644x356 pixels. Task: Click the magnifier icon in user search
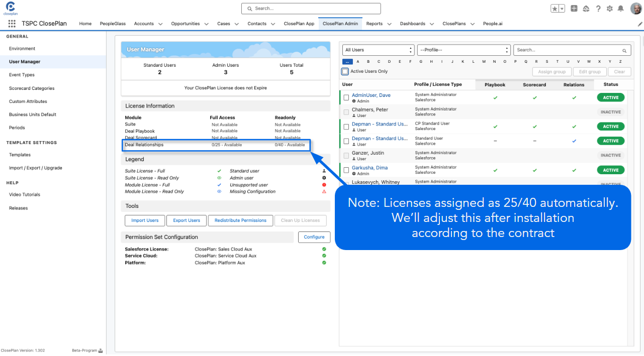[625, 51]
